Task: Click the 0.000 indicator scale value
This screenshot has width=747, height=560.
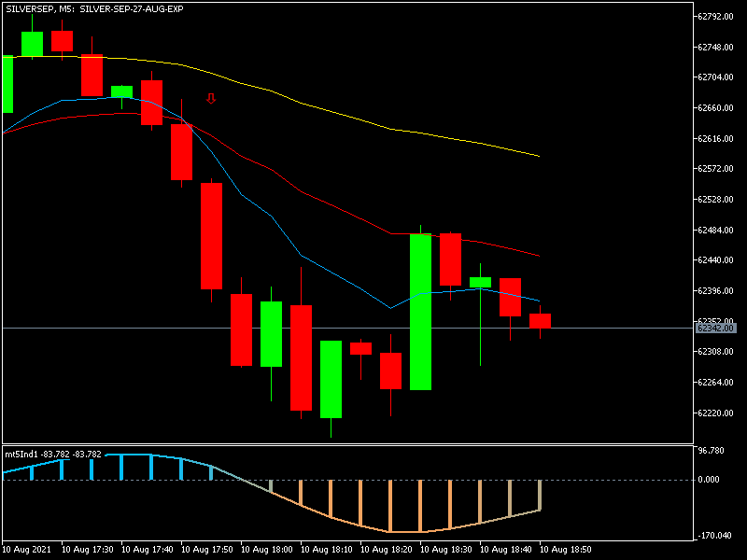Action: [x=709, y=480]
